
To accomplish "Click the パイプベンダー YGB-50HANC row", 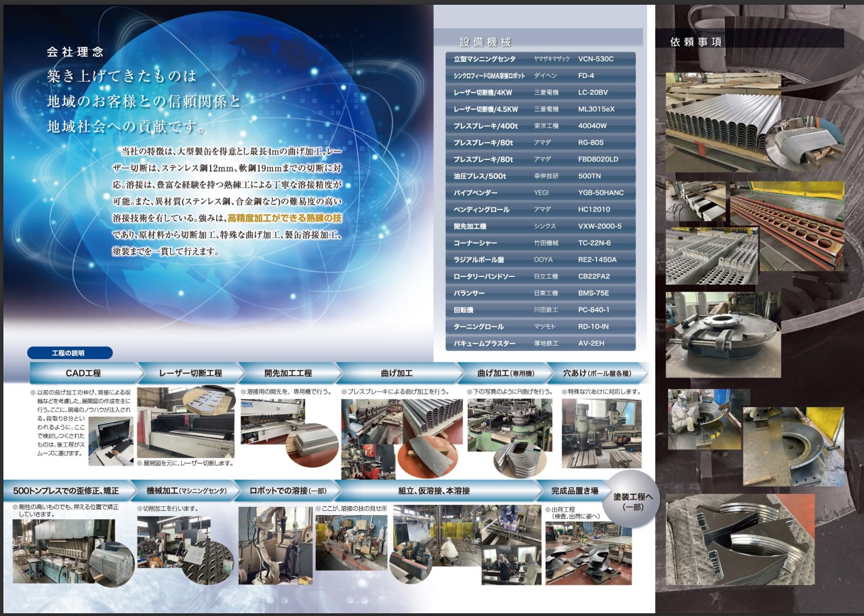I will coord(540,192).
